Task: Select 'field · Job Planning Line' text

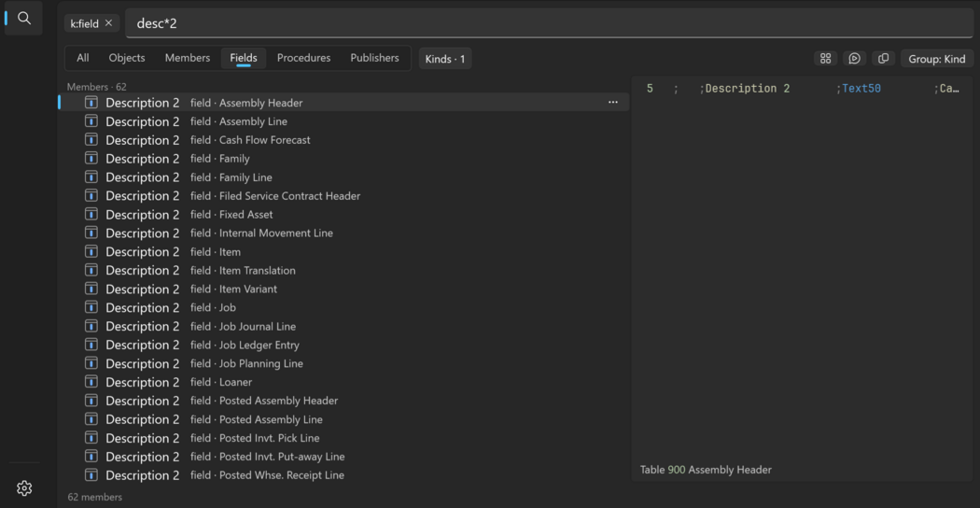Action: click(247, 363)
